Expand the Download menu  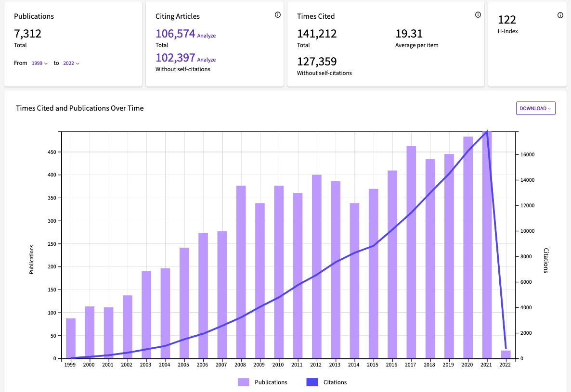(x=535, y=108)
